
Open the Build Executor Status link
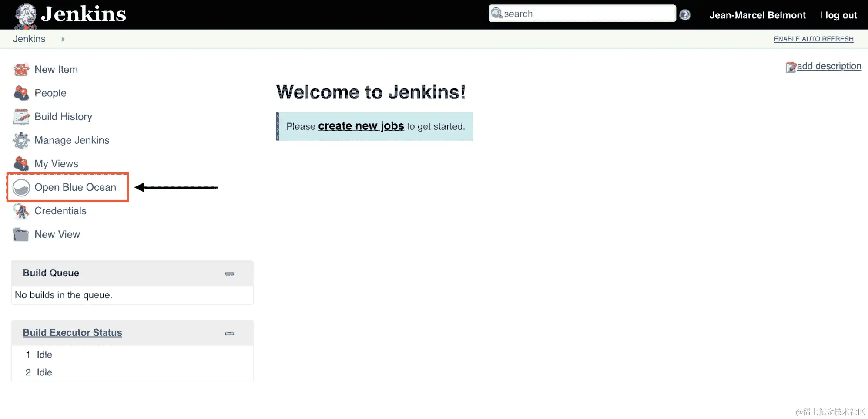pos(72,332)
